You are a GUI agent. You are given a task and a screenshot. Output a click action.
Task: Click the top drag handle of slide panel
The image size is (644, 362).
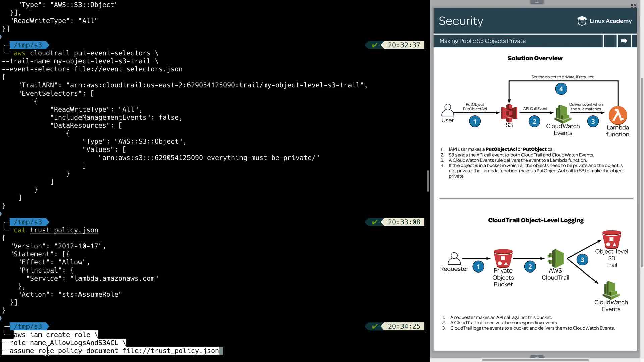(x=536, y=2)
